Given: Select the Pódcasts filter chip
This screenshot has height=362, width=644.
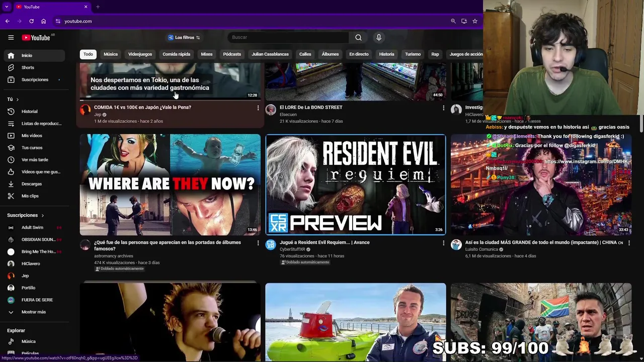Looking at the screenshot, I should pyautogui.click(x=232, y=54).
